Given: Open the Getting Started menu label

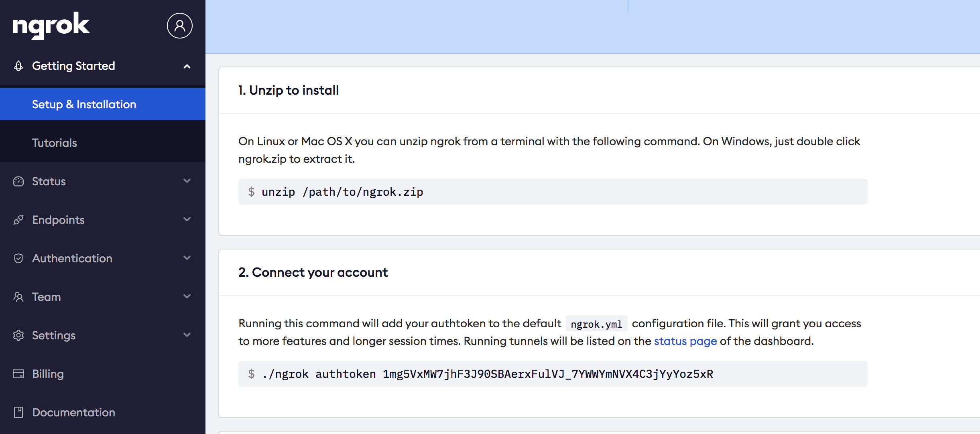Looking at the screenshot, I should 73,66.
